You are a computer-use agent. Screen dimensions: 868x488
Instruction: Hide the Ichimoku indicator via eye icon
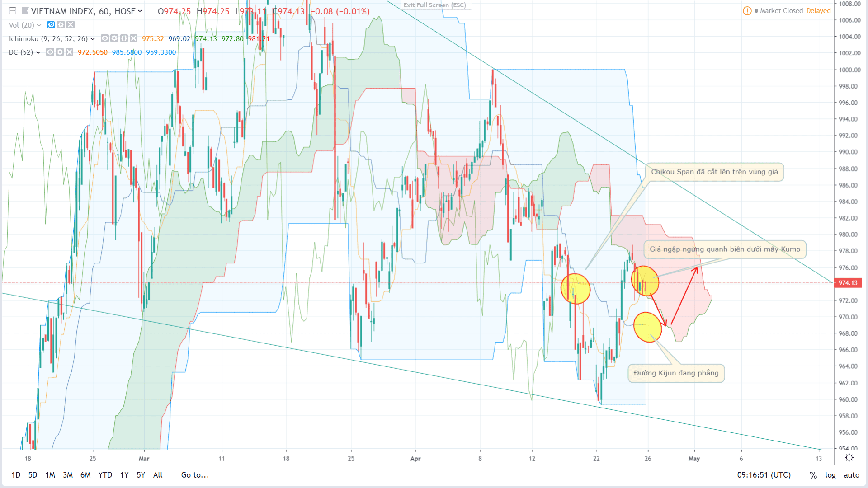tap(105, 38)
